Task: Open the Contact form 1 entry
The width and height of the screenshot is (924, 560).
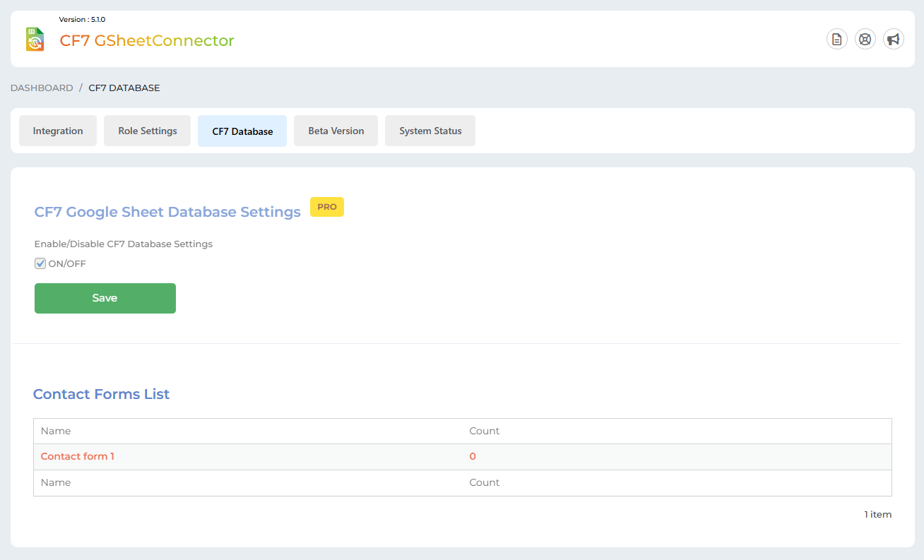Action: 78,456
